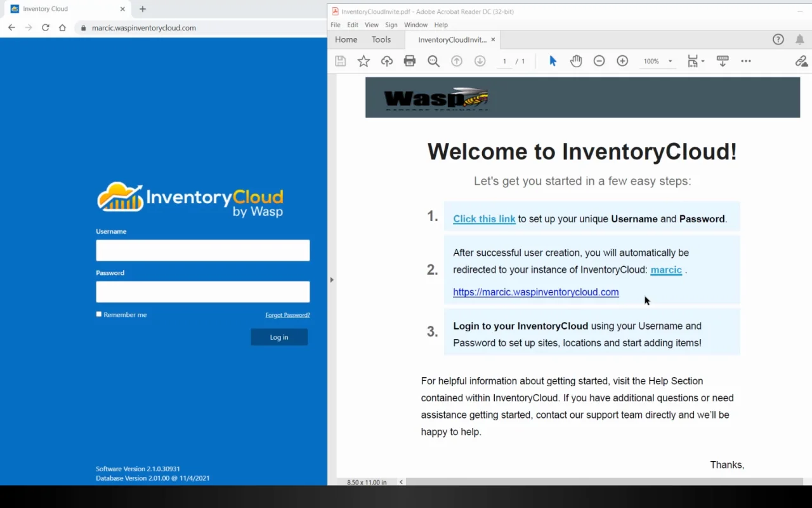Open the Edit menu in Acrobat

coord(353,25)
